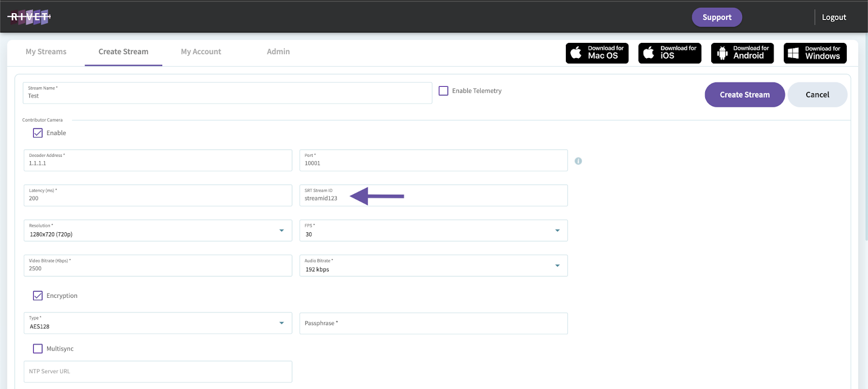Switch to My Streams tab
868x389 pixels.
pos(46,52)
